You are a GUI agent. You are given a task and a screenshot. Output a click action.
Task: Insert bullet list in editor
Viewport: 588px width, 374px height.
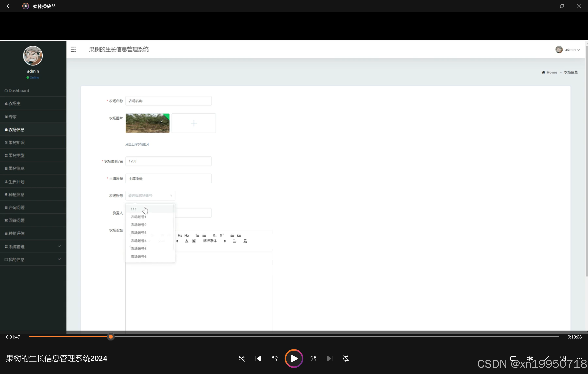[204, 235]
